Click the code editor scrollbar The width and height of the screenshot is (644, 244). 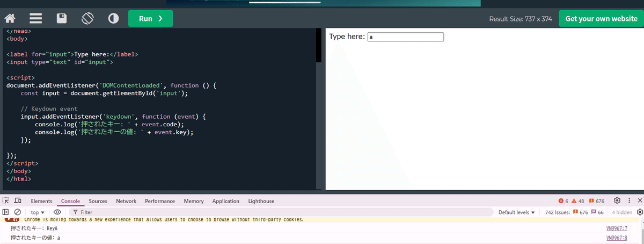pyautogui.click(x=319, y=46)
